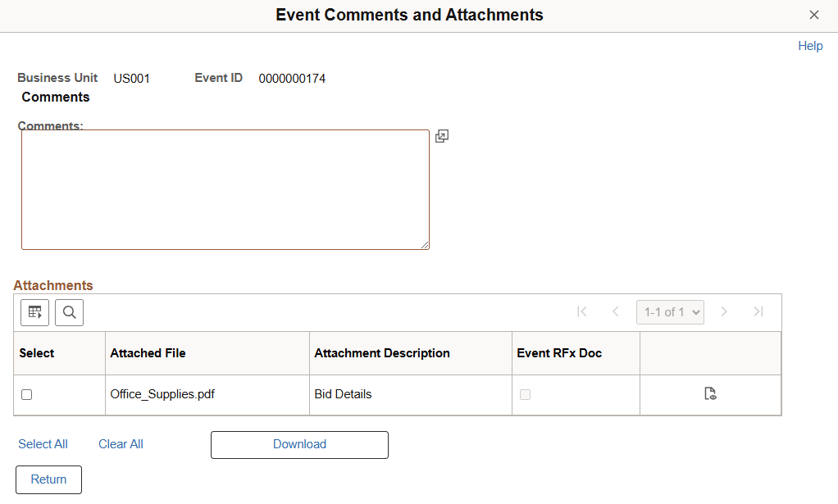This screenshot has width=838, height=504.
Task: Open the grid personalization icon
Action: click(34, 312)
